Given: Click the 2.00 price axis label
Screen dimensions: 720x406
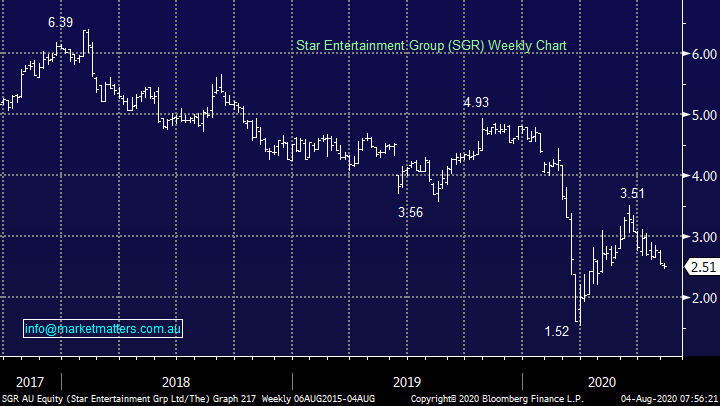Looking at the screenshot, I should tap(704, 298).
